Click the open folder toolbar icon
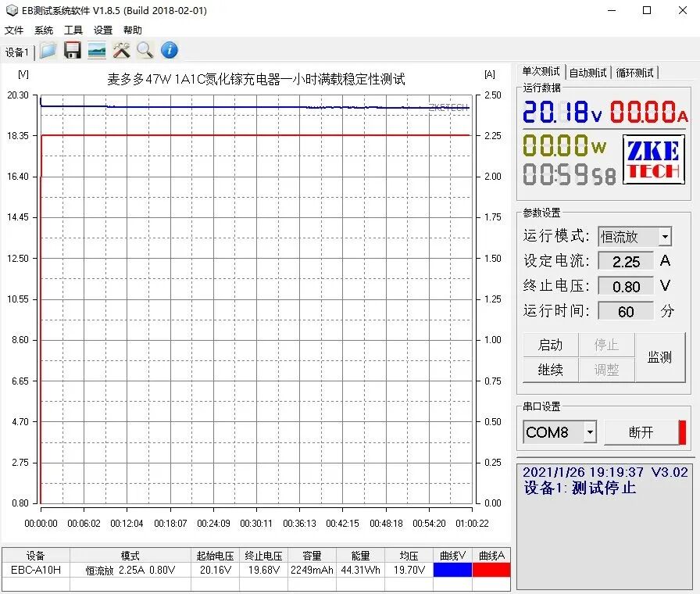Image resolution: width=700 pixels, height=594 pixels. point(48,50)
